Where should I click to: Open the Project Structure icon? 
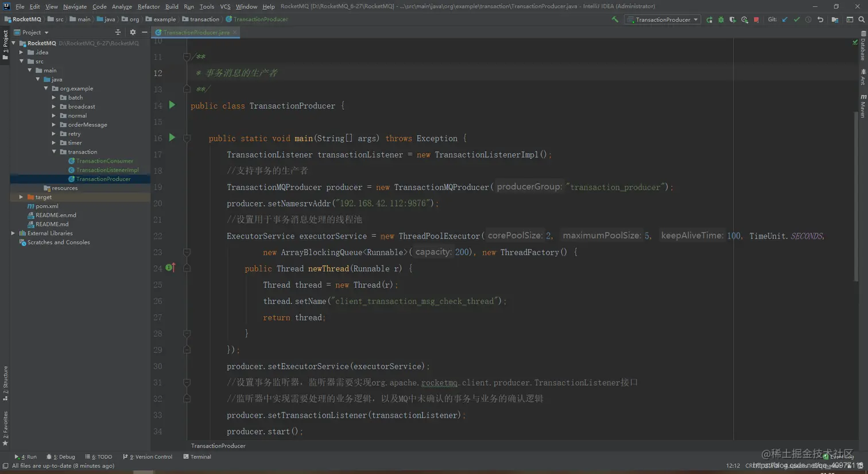point(835,20)
